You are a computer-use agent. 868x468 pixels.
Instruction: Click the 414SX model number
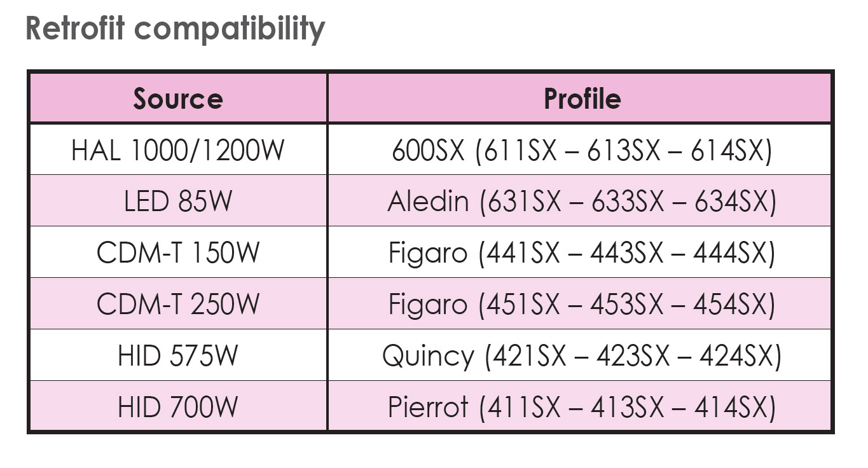(731, 407)
